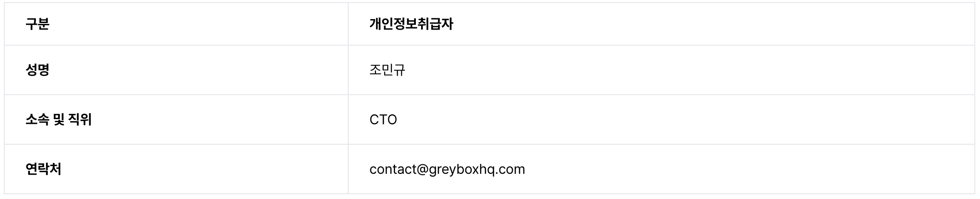
Task: Click the word 직위 in the label
Action: click(x=80, y=119)
